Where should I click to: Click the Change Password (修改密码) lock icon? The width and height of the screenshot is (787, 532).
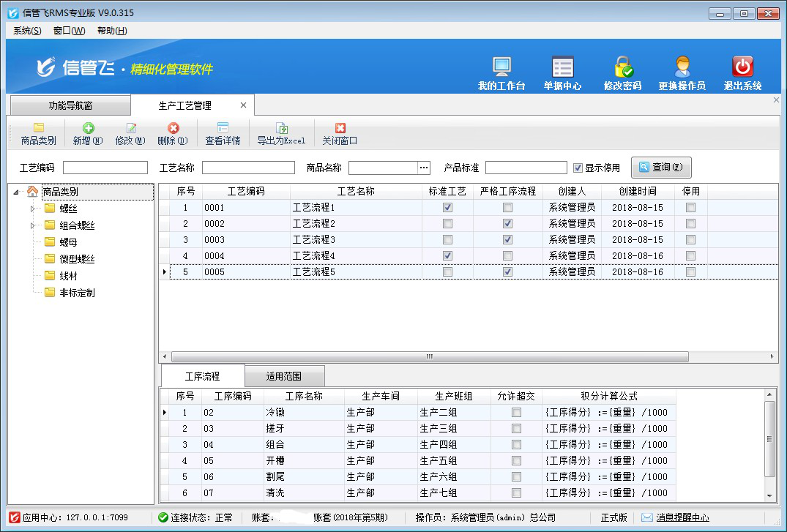[623, 67]
